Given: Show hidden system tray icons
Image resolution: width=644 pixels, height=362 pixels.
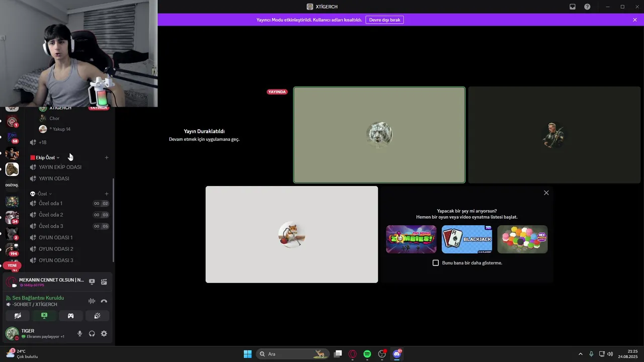Looking at the screenshot, I should click(x=580, y=354).
